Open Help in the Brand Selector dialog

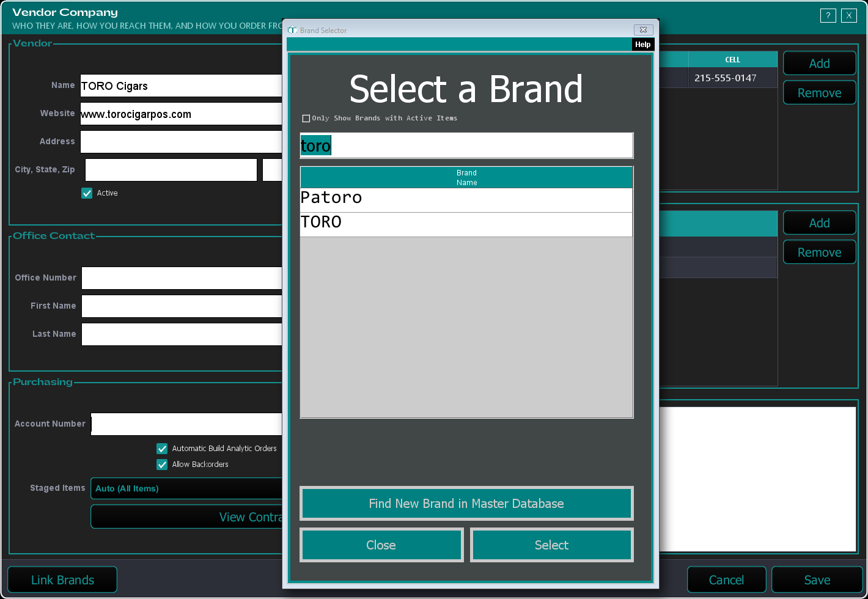pos(642,45)
